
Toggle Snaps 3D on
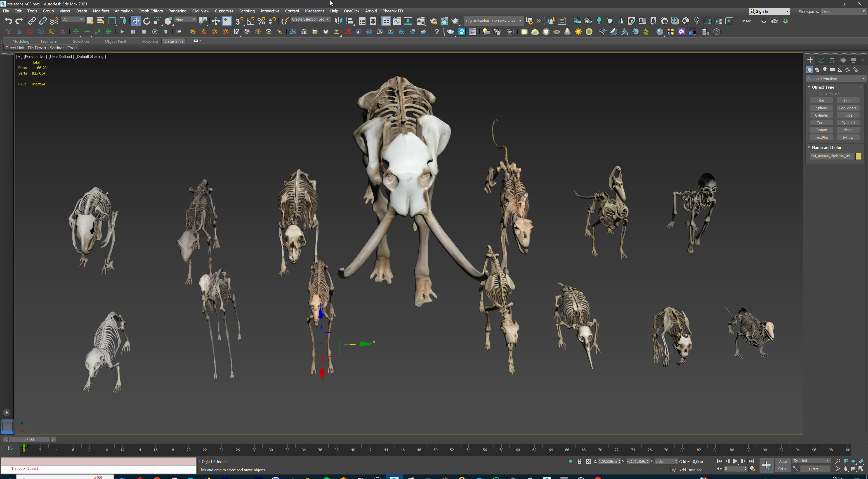239,21
